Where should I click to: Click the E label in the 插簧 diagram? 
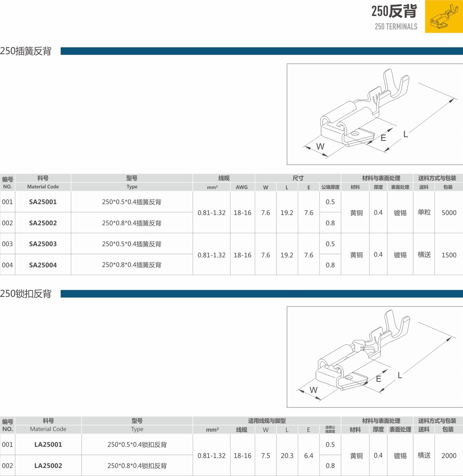pyautogui.click(x=383, y=138)
